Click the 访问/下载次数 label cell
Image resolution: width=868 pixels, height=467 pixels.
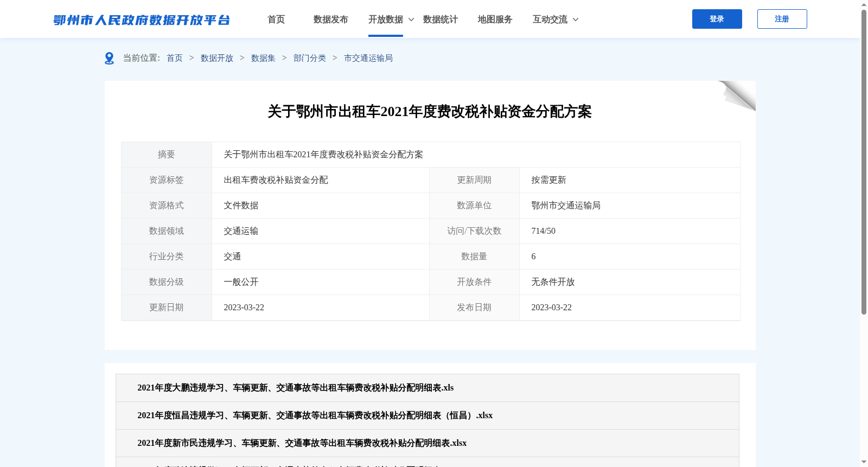474,231
